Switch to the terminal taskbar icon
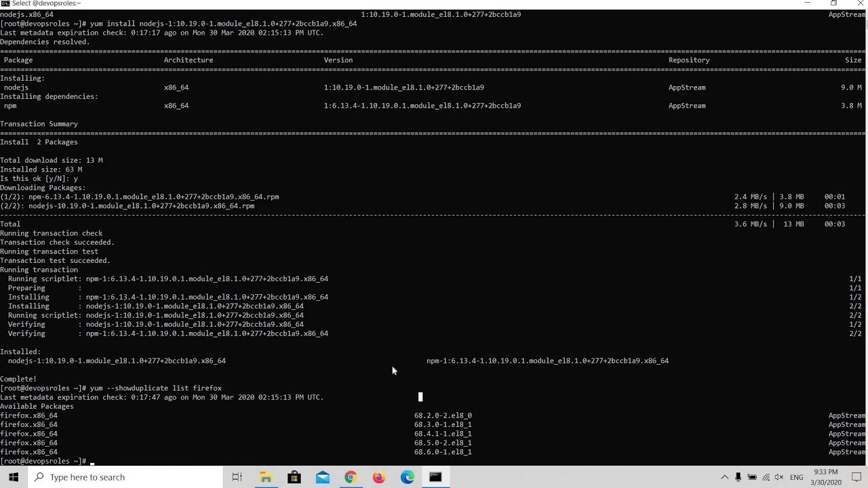The image size is (868, 488). coord(435,477)
